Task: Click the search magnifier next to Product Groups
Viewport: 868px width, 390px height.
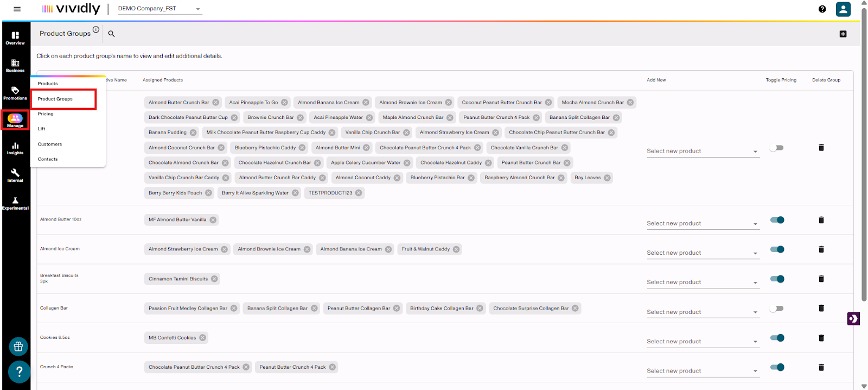Action: tap(111, 34)
